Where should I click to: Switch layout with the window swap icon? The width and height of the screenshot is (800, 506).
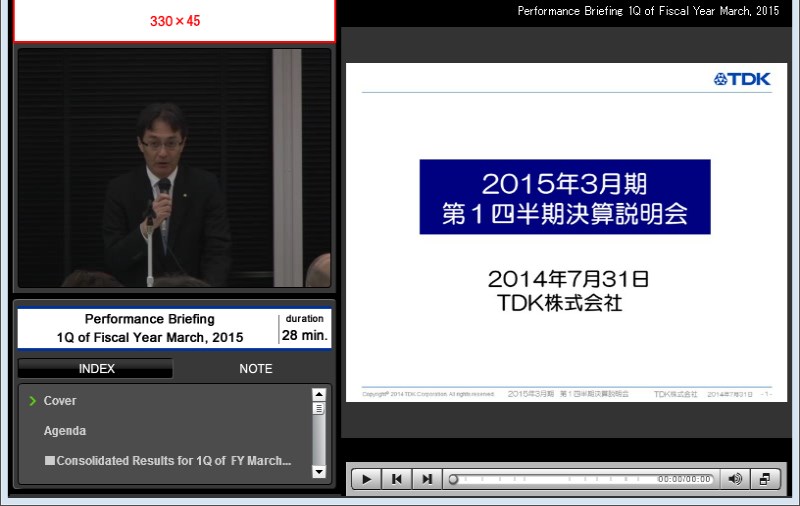[x=765, y=479]
